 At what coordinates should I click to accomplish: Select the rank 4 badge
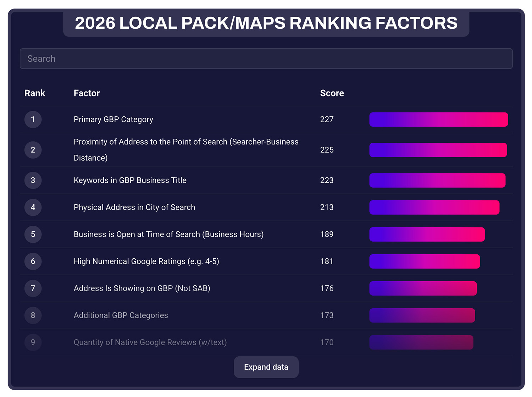pyautogui.click(x=33, y=207)
